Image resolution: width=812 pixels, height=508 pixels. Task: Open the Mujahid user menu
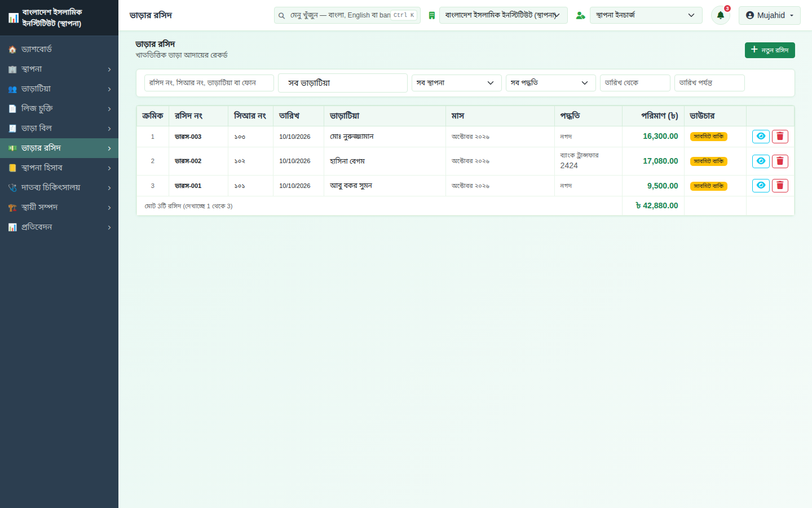coord(770,15)
